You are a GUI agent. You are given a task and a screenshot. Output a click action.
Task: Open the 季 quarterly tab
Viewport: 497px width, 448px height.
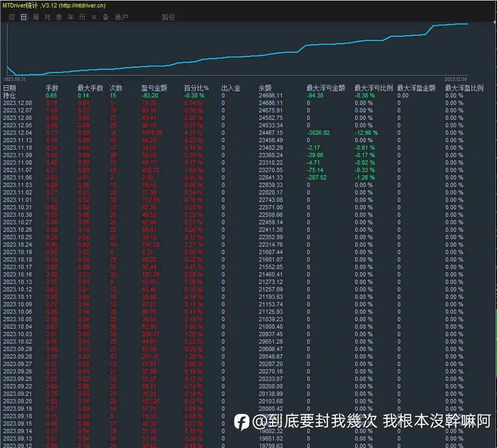click(59, 17)
